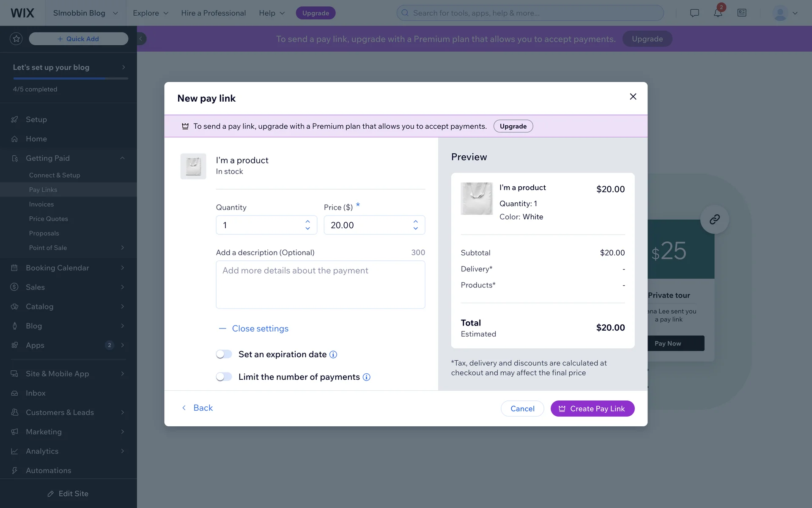Turn on Limit the number of payments toggle
This screenshot has height=508, width=812.
click(x=224, y=377)
